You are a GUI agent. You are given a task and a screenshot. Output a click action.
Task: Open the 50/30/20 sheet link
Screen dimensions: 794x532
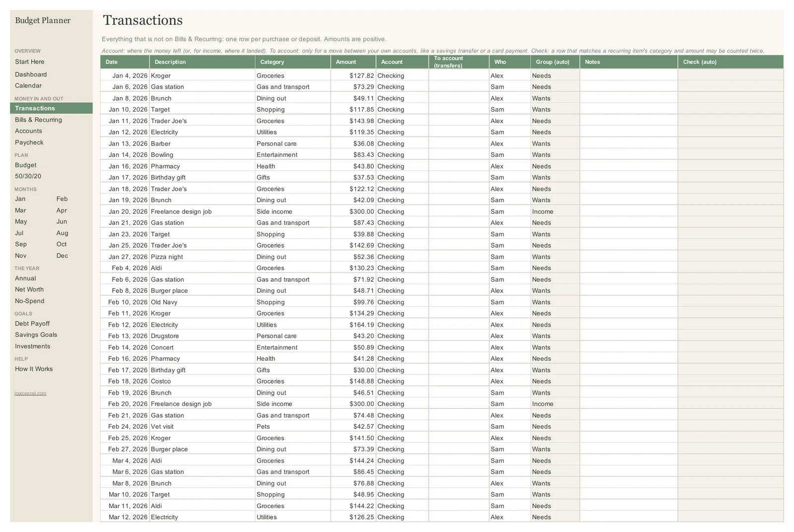pos(28,176)
